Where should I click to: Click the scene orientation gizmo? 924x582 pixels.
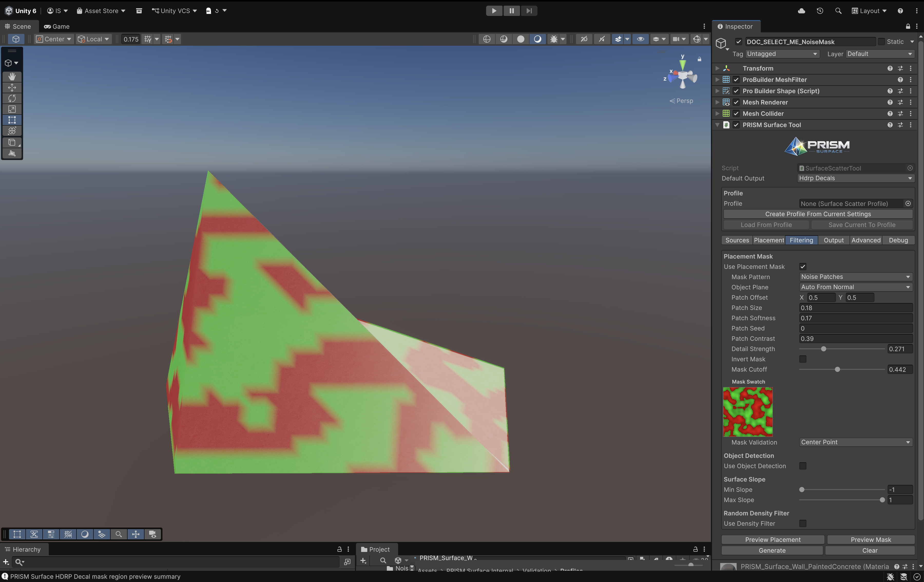(683, 76)
